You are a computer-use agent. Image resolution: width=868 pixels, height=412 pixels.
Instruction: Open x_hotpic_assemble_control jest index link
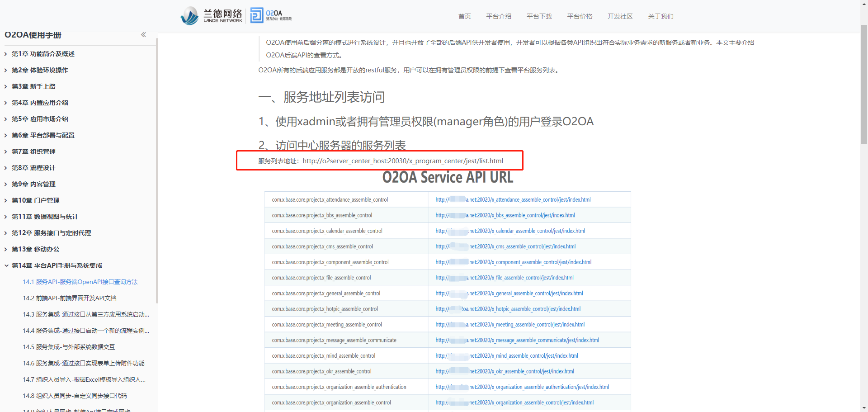(508, 309)
